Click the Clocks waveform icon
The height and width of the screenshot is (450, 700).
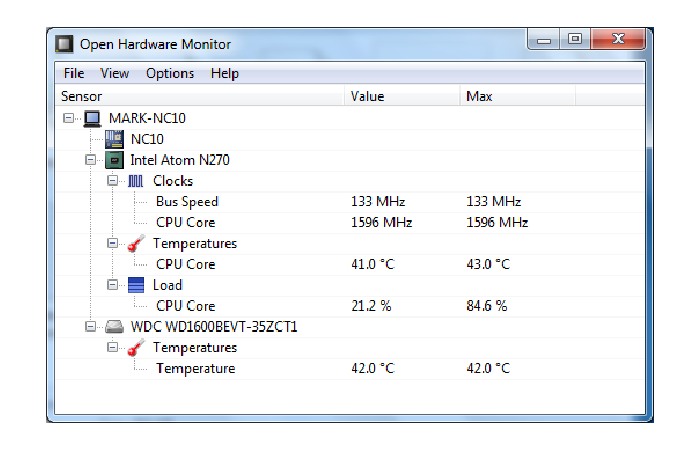pyautogui.click(x=136, y=181)
